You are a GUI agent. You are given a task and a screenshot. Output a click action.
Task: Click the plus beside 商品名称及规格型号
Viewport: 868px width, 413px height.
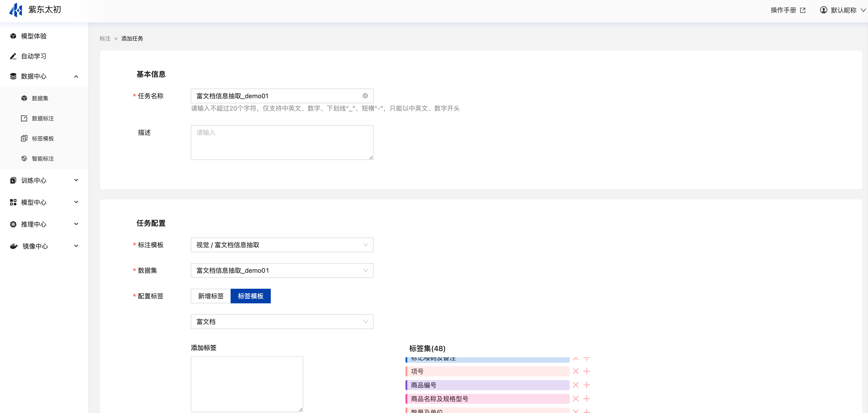tap(587, 399)
